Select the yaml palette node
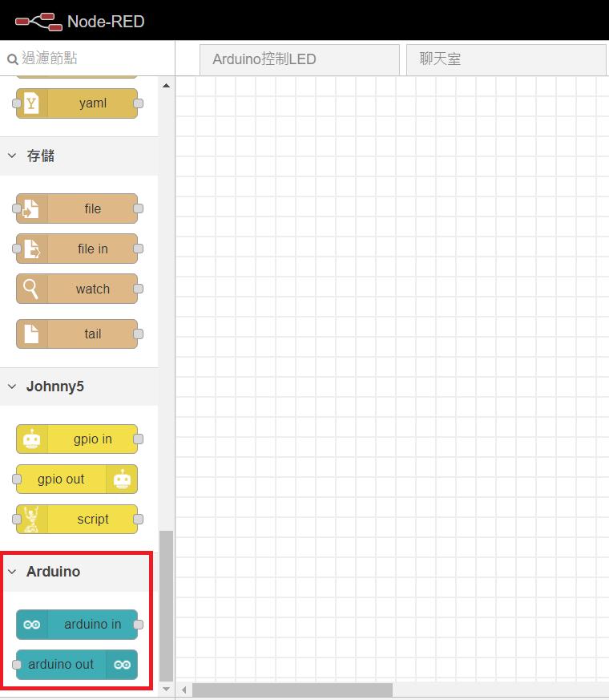This screenshot has height=700, width=609. click(x=77, y=103)
